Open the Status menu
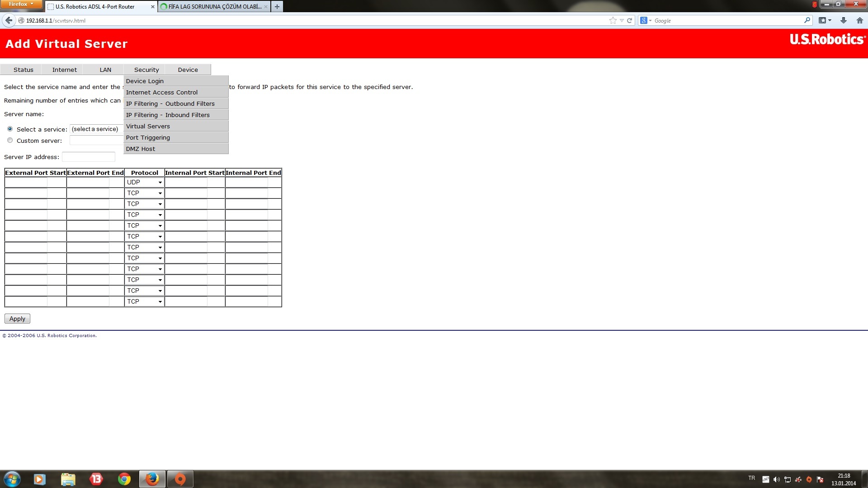 pyautogui.click(x=24, y=70)
